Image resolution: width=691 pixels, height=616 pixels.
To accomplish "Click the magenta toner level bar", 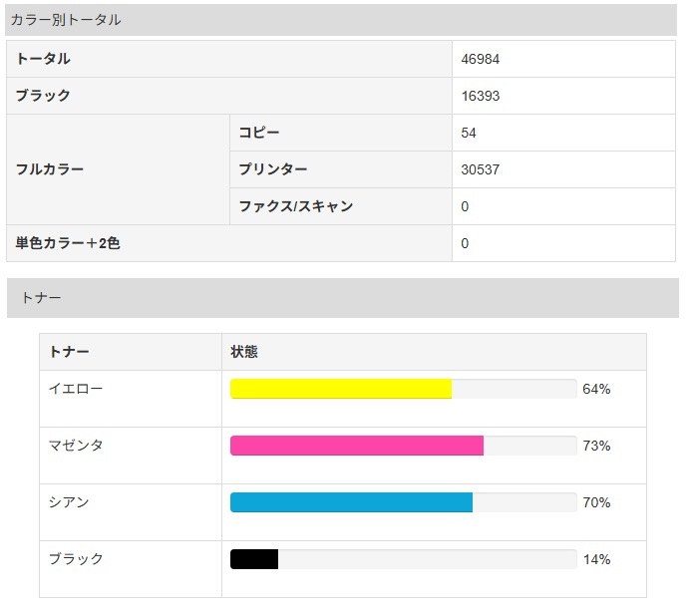I will pyautogui.click(x=403, y=446).
